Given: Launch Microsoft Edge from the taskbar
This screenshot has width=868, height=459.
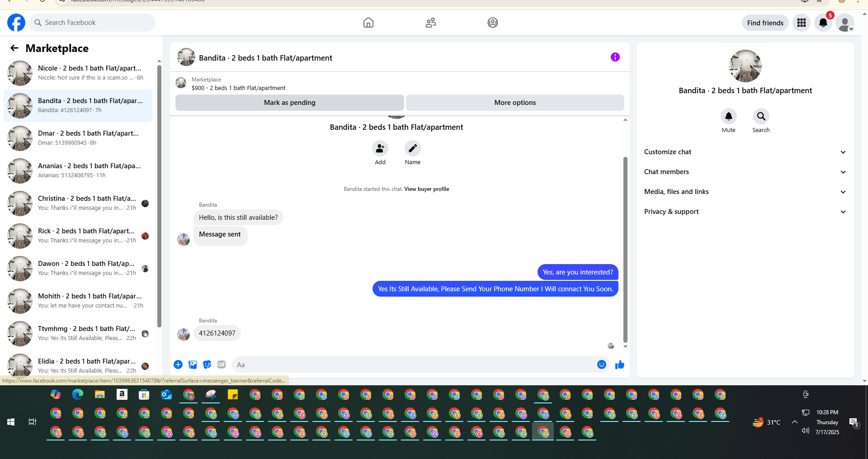Looking at the screenshot, I should (78, 395).
